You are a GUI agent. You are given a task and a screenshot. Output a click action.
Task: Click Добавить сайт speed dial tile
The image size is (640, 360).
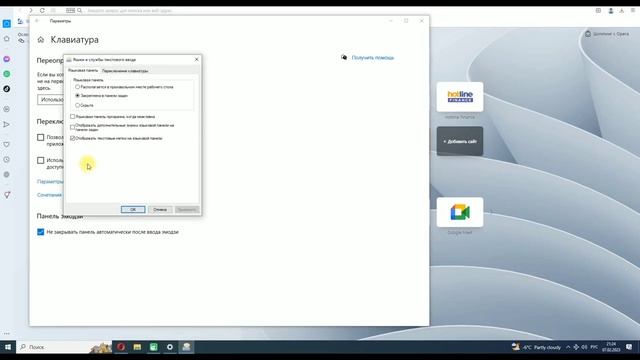pos(460,141)
